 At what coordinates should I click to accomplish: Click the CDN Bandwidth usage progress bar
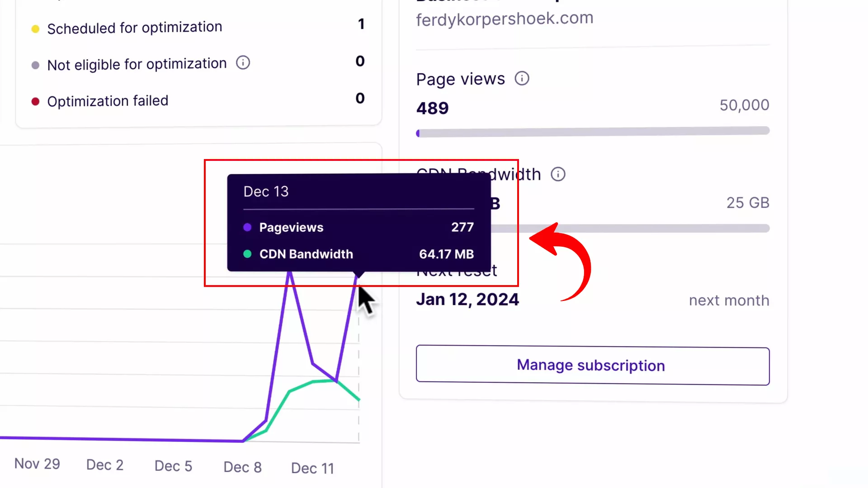tap(630, 228)
